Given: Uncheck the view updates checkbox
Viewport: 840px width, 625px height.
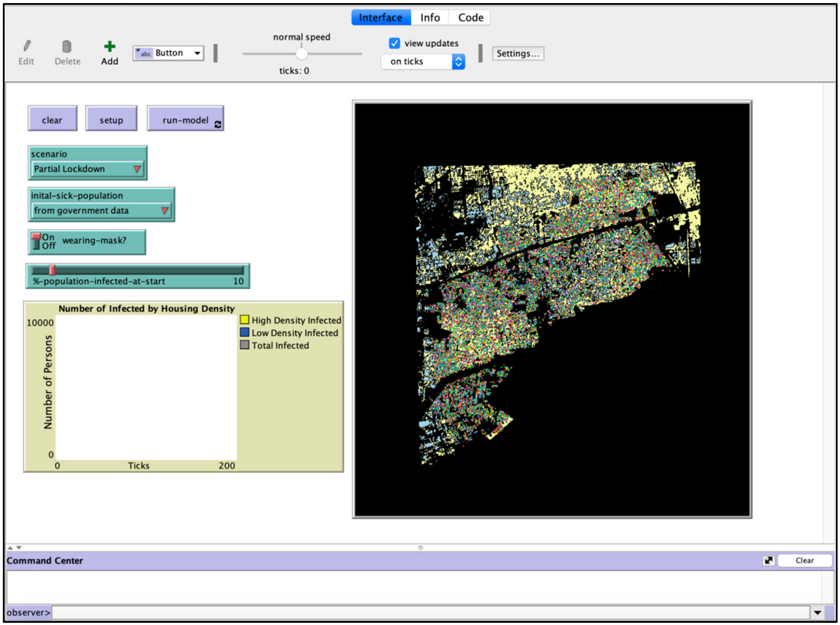Looking at the screenshot, I should click(394, 43).
